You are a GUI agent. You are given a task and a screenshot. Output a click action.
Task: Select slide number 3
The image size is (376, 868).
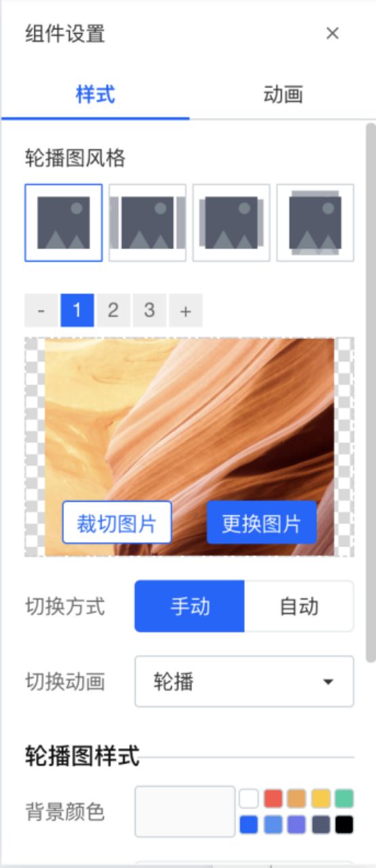(149, 311)
